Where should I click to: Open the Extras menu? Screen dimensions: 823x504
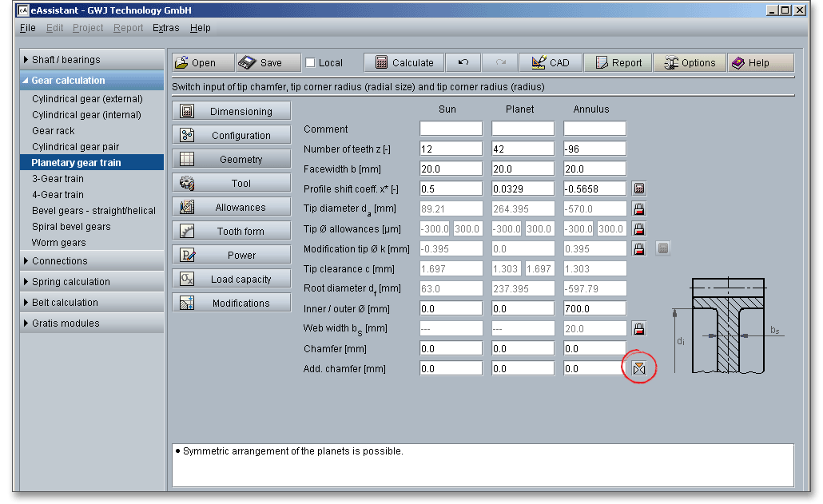pyautogui.click(x=166, y=28)
